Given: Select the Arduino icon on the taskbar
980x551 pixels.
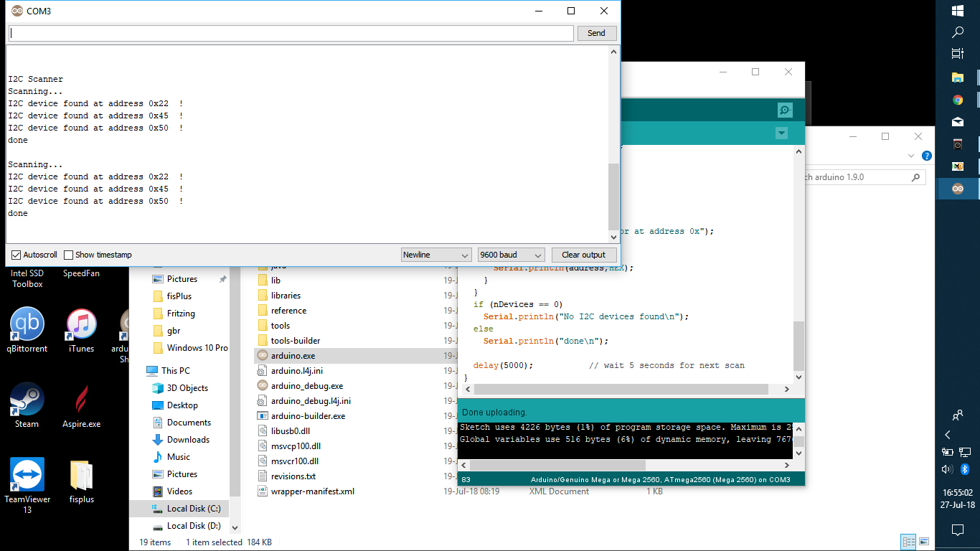Looking at the screenshot, I should pos(958,189).
